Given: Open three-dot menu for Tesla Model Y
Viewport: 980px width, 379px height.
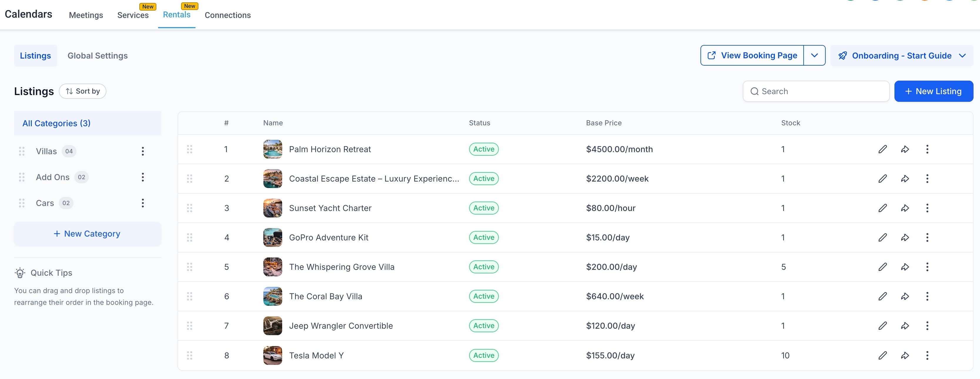Looking at the screenshot, I should coord(927,355).
